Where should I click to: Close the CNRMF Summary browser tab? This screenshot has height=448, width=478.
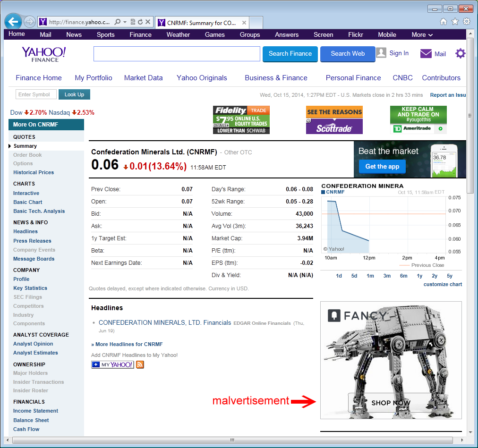point(244,23)
